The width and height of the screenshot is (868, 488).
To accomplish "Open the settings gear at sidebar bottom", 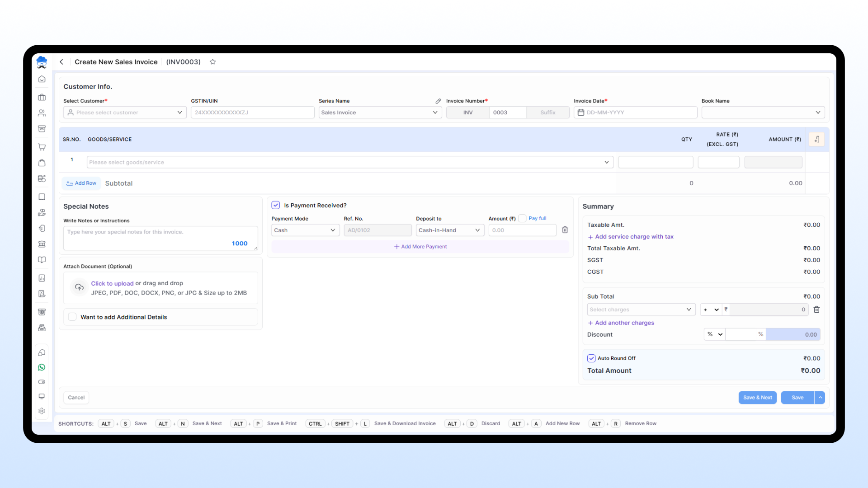I will click(x=42, y=411).
